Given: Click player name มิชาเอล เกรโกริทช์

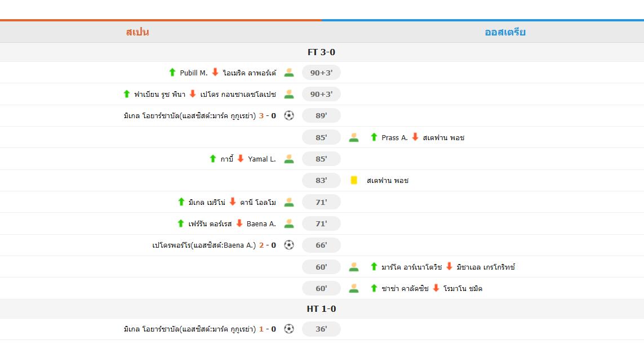Looking at the screenshot, I should (x=486, y=267).
